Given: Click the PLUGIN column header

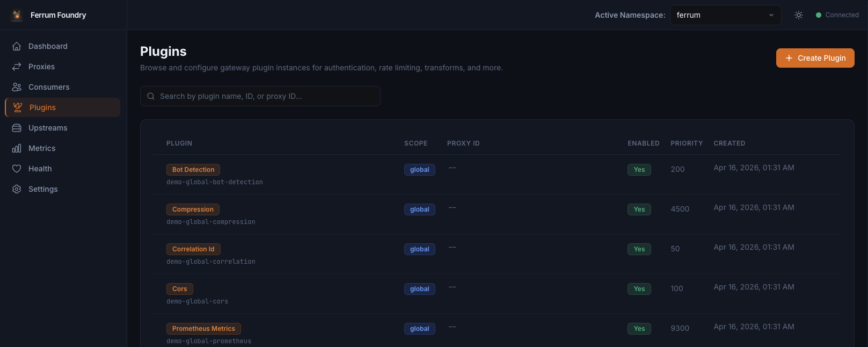Looking at the screenshot, I should pos(179,143).
